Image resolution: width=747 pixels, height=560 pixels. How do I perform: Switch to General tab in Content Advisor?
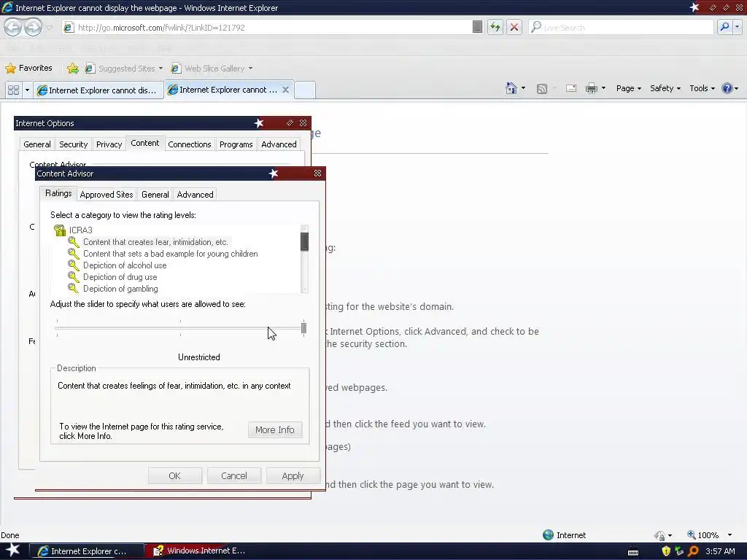(x=155, y=194)
